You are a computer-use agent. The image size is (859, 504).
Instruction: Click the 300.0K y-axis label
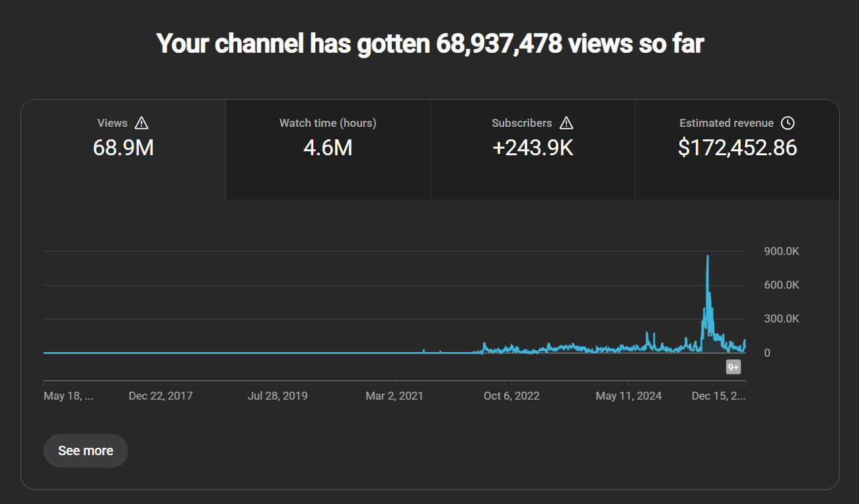[782, 318]
